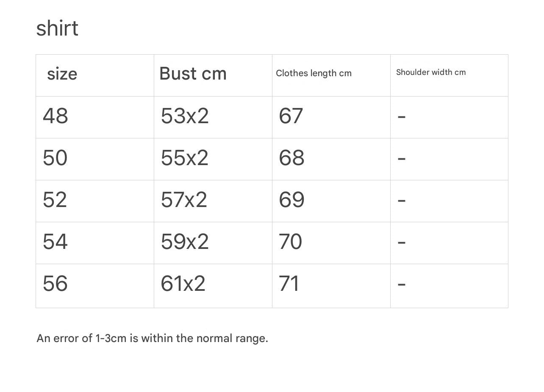
Task: Click the "shirt" title text
Action: point(57,29)
